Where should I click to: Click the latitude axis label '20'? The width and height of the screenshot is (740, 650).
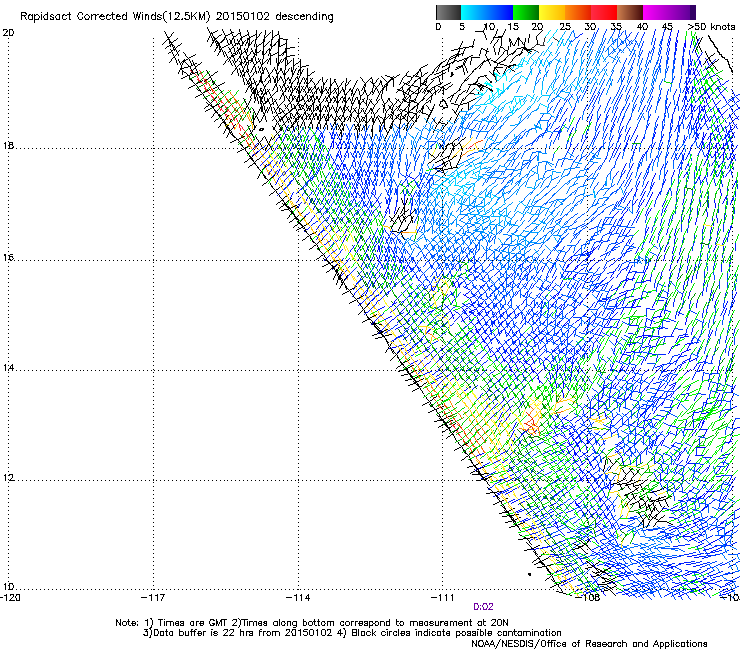pos(9,33)
